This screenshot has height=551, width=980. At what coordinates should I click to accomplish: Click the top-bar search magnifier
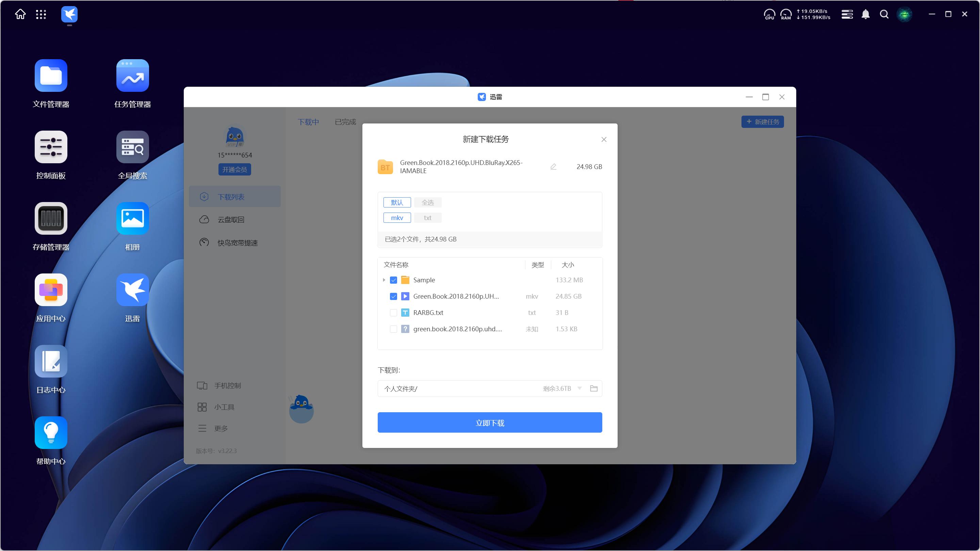pos(884,14)
